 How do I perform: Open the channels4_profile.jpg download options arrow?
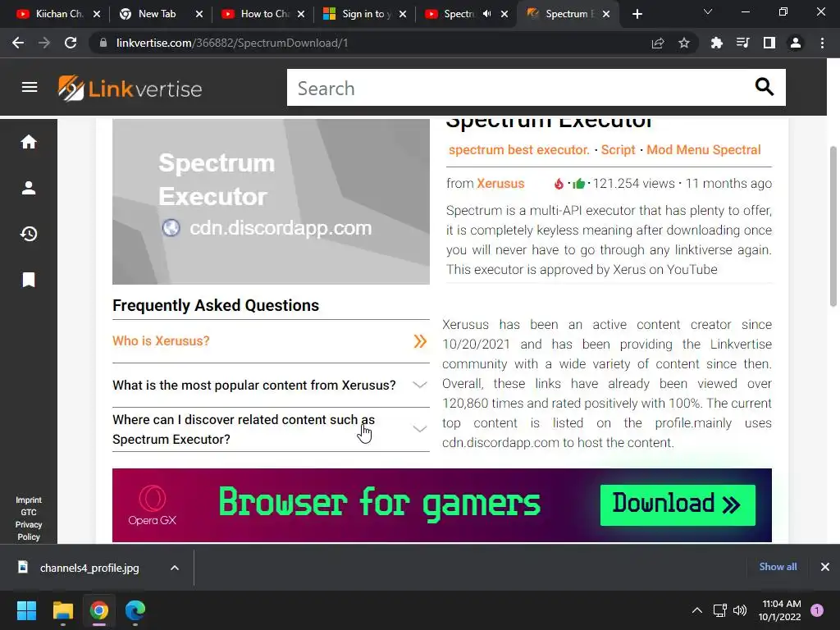175,568
